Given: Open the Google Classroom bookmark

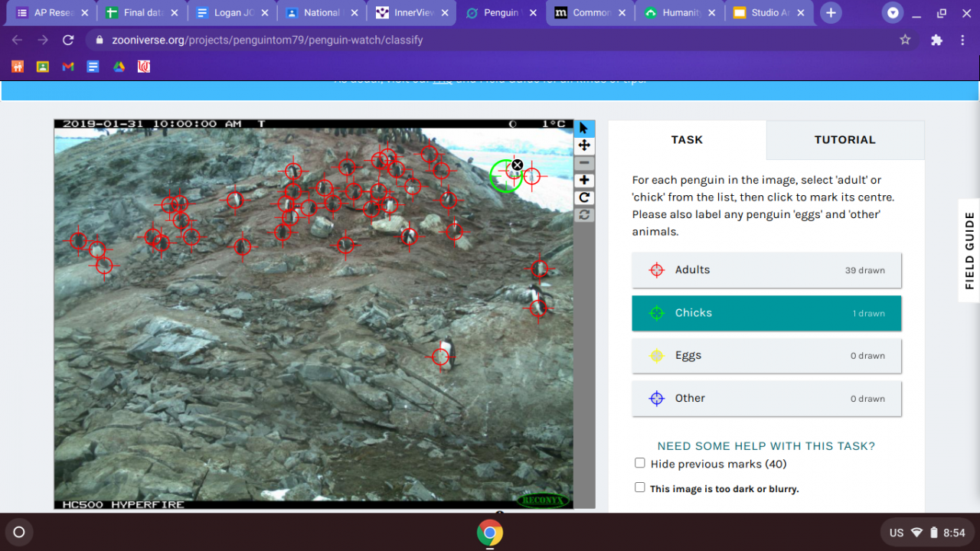Looking at the screenshot, I should (x=43, y=67).
